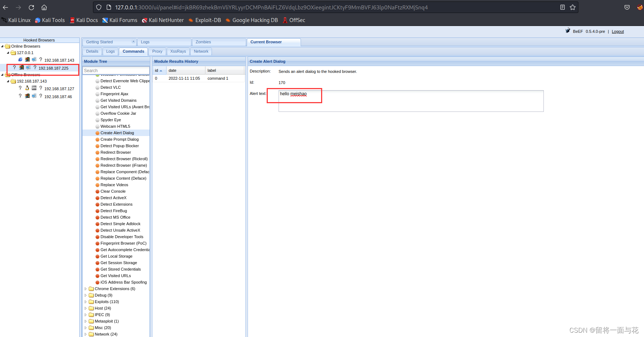Click the VM icon beside 192.168.187.127
Image resolution: width=644 pixels, height=337 pixels.
tap(34, 88)
